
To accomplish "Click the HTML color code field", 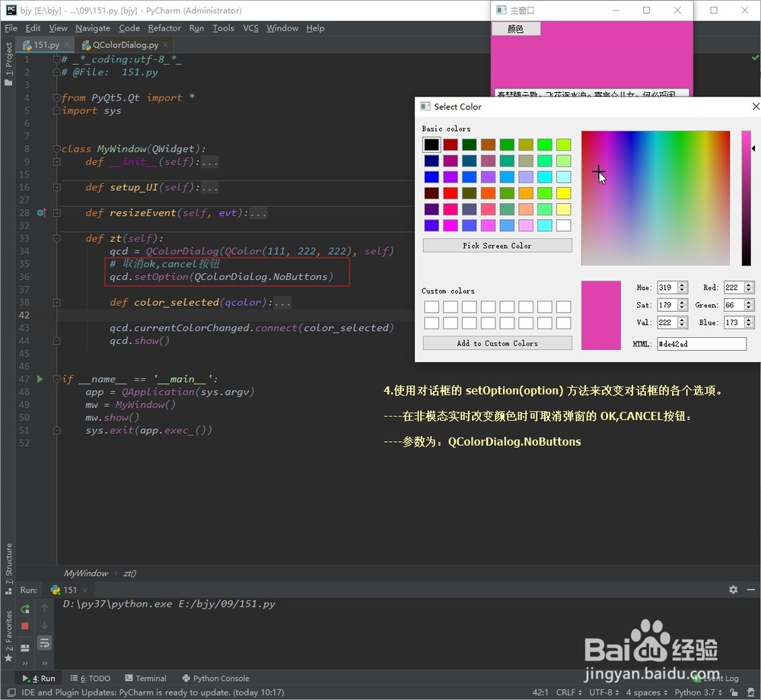I will [x=702, y=343].
